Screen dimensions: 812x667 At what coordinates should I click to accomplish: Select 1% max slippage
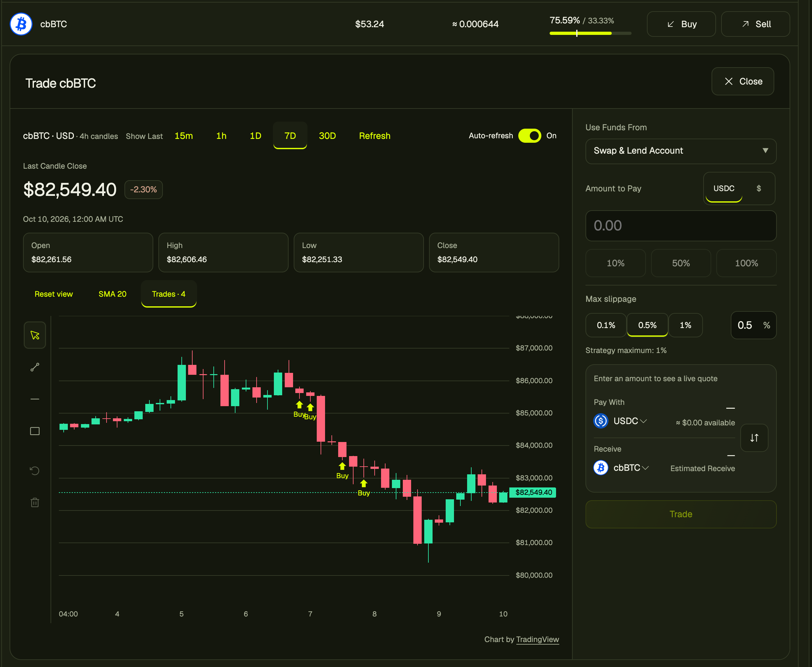tap(686, 325)
